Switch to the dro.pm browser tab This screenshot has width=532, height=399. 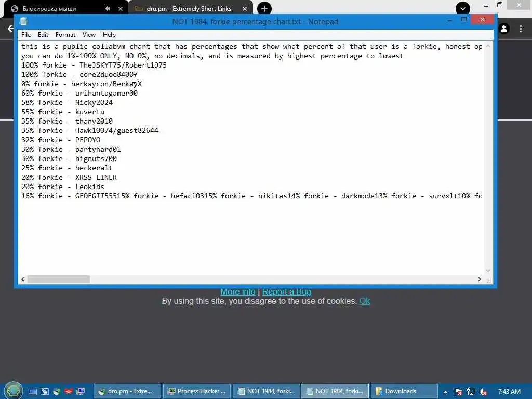coord(189,9)
